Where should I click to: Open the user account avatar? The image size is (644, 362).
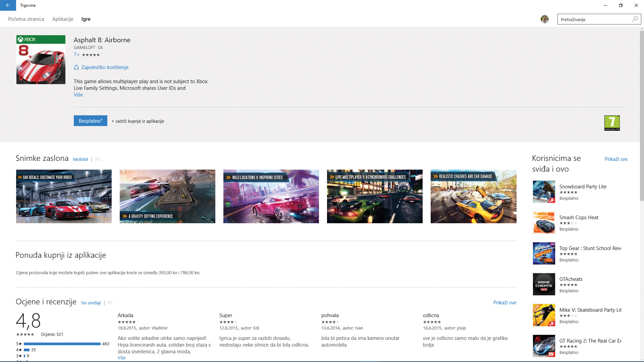coord(544,19)
